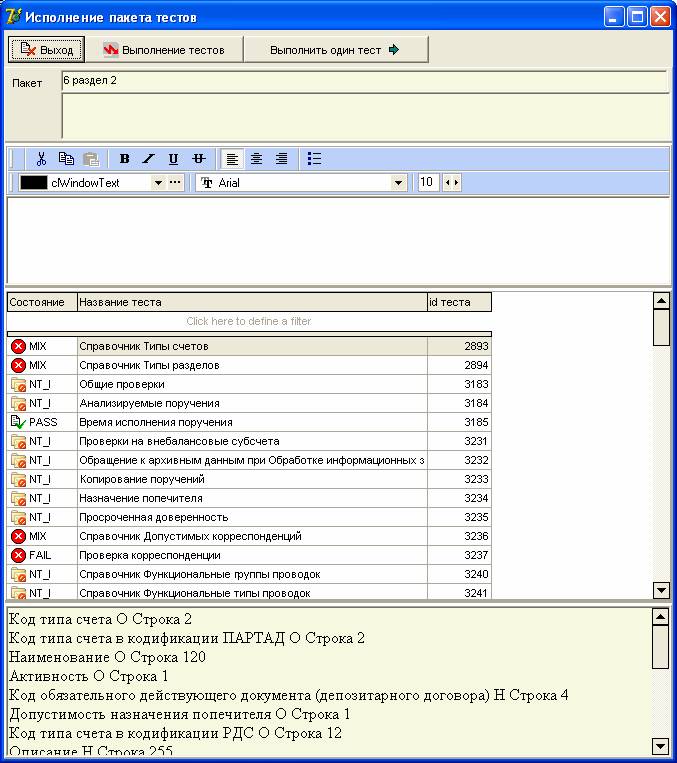The height and width of the screenshot is (763, 677).
Task: Click the Выполнение тестов button
Action: click(164, 49)
